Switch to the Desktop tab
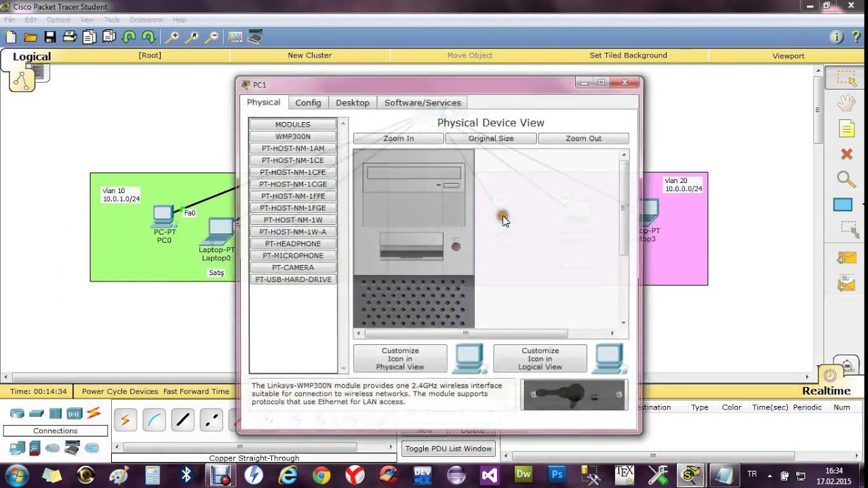Screen dimensions: 868x488 (x=353, y=102)
